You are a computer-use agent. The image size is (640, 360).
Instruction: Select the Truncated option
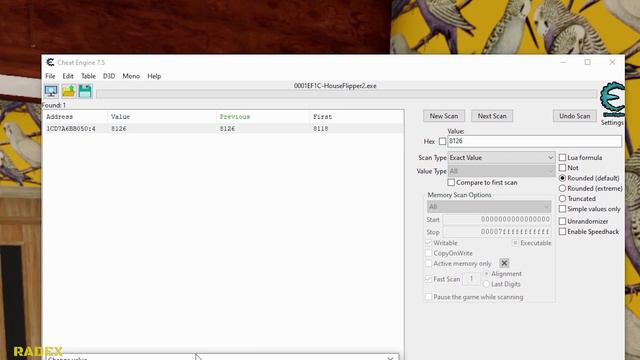tap(562, 198)
